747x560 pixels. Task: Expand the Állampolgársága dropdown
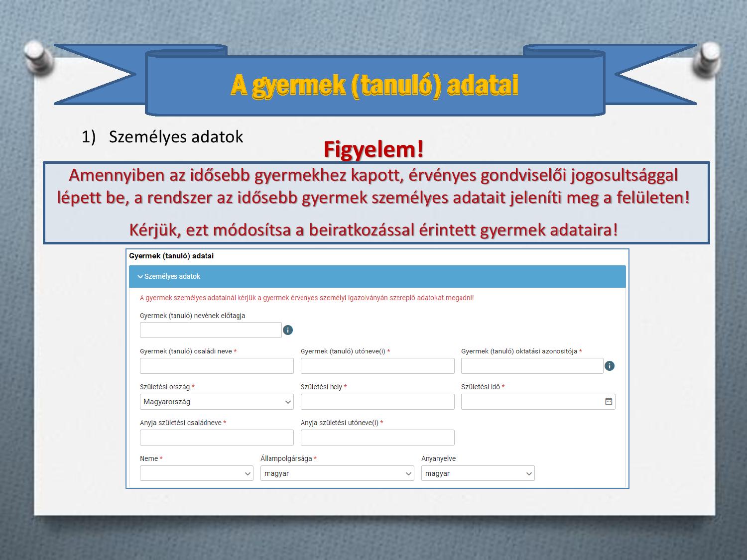(337, 473)
